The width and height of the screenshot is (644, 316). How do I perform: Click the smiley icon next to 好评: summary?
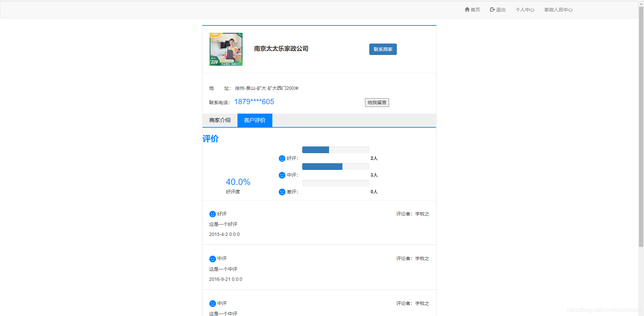coord(282,159)
